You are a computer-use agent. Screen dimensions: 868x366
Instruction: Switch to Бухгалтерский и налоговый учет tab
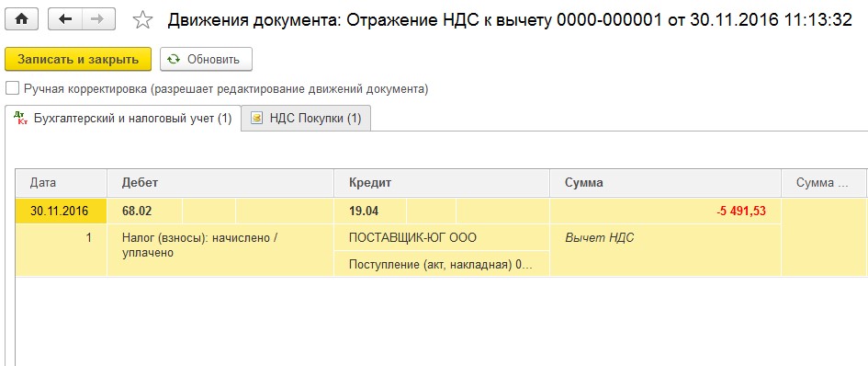pyautogui.click(x=123, y=118)
